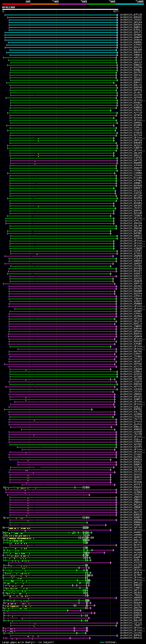Select hit label UniRef100_B9HR80

[131, 42]
